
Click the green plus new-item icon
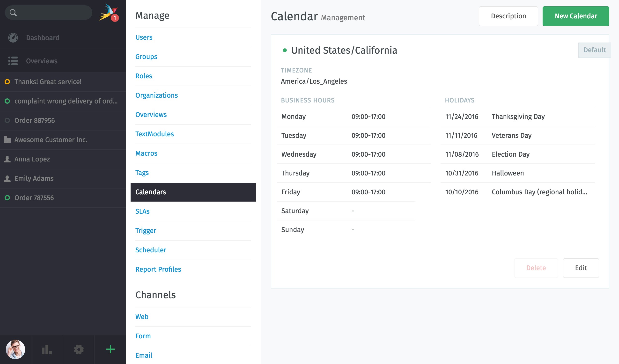click(x=110, y=349)
